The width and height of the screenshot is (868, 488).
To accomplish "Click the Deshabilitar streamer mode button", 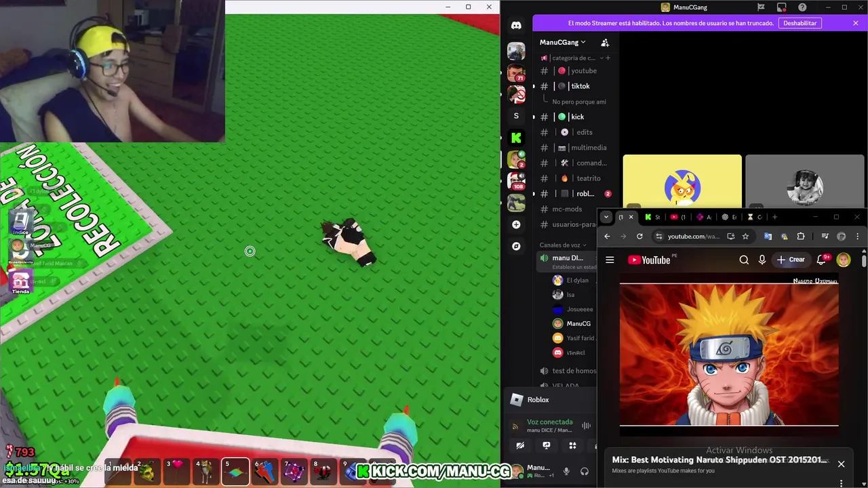I will point(800,23).
